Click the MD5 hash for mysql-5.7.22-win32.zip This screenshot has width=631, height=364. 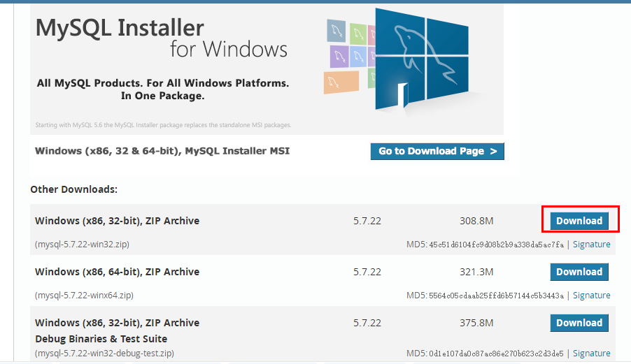click(x=496, y=245)
